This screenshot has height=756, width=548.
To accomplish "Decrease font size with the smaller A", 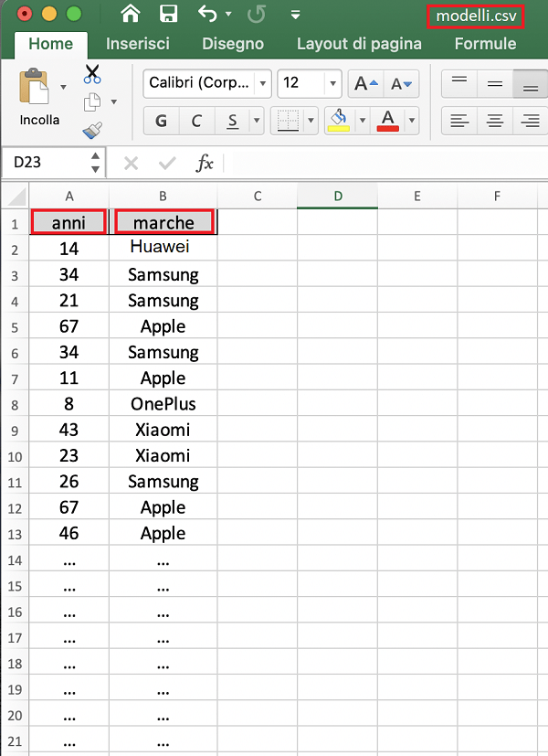I will coord(402,83).
